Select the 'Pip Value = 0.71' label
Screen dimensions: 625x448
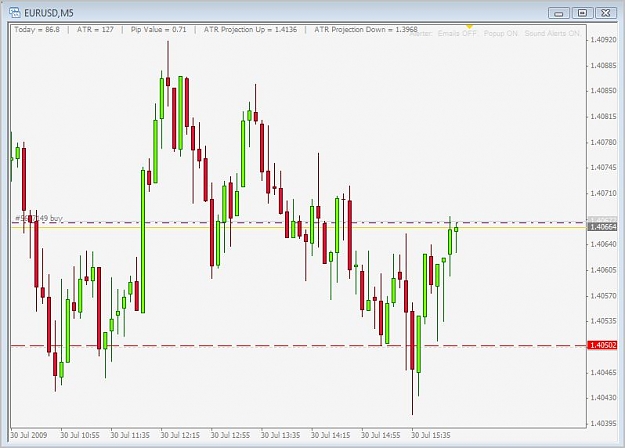(159, 29)
